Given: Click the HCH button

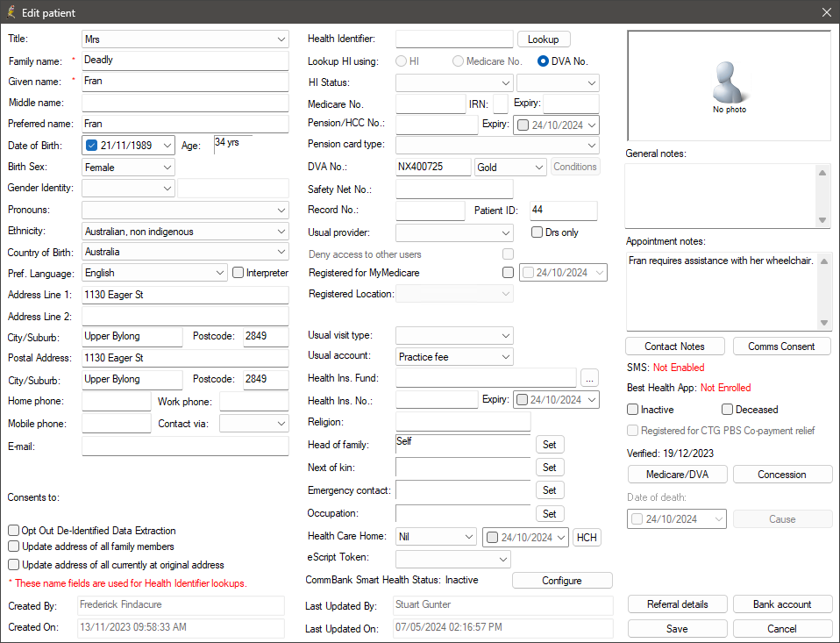Looking at the screenshot, I should tap(587, 538).
